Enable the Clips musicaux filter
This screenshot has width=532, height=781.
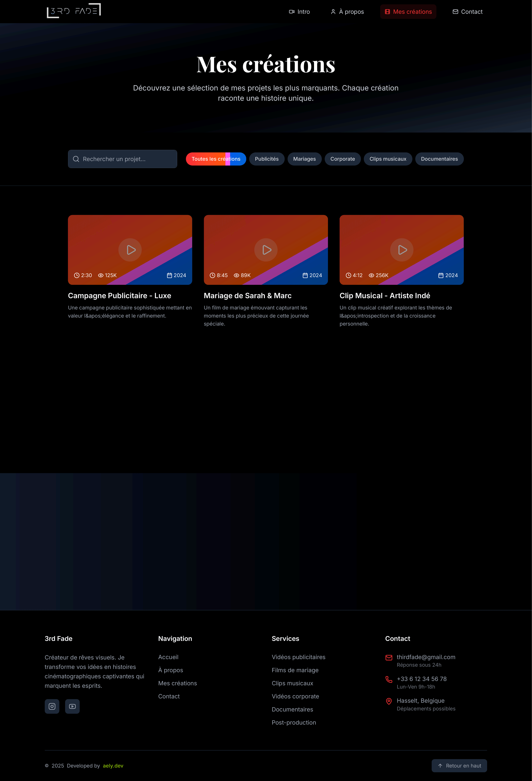[x=388, y=159]
